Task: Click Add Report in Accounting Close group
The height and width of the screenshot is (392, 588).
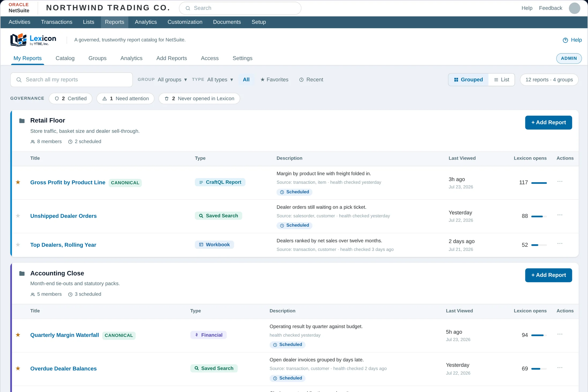Action: click(548, 275)
